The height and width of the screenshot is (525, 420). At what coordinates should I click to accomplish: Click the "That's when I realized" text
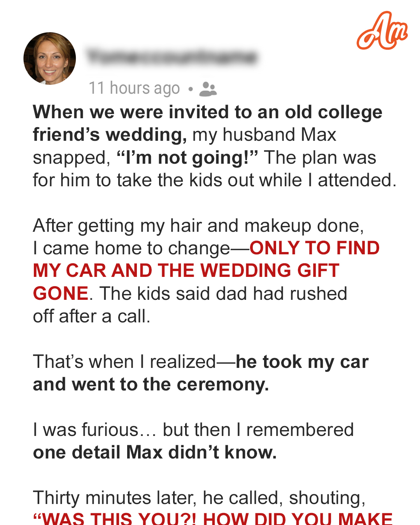click(124, 362)
